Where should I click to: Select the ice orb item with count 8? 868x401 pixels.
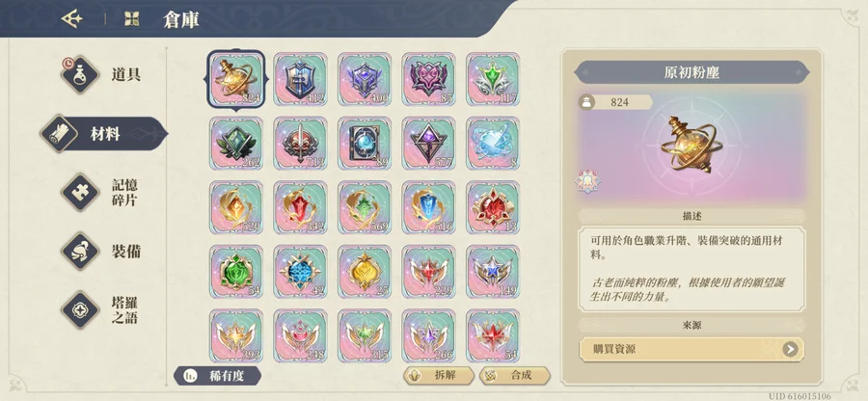coord(493,144)
